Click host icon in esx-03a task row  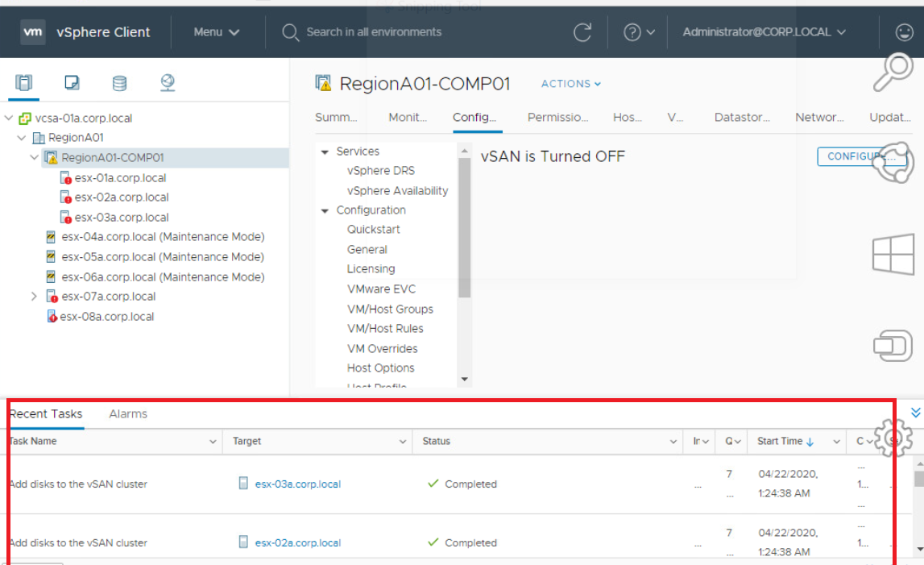(243, 484)
